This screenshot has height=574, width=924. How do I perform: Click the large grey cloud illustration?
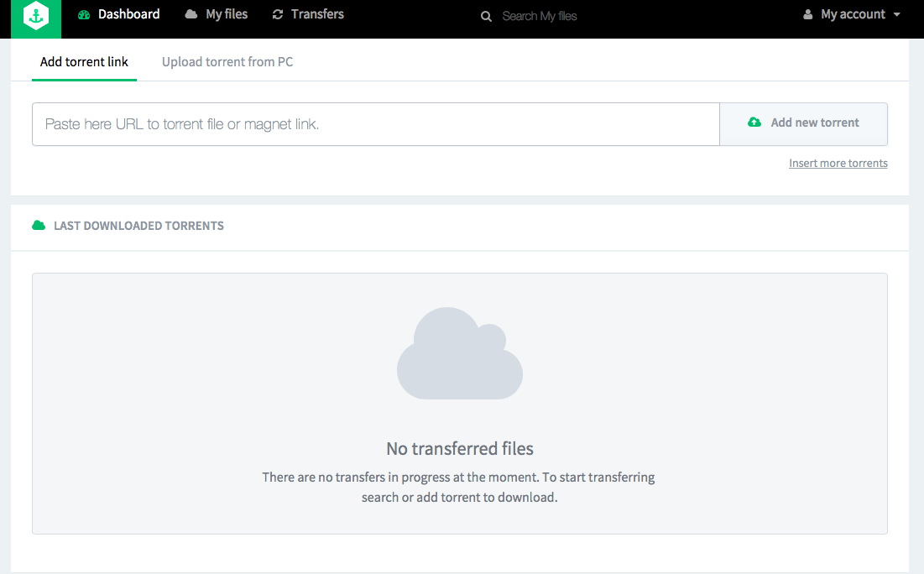[x=460, y=353]
